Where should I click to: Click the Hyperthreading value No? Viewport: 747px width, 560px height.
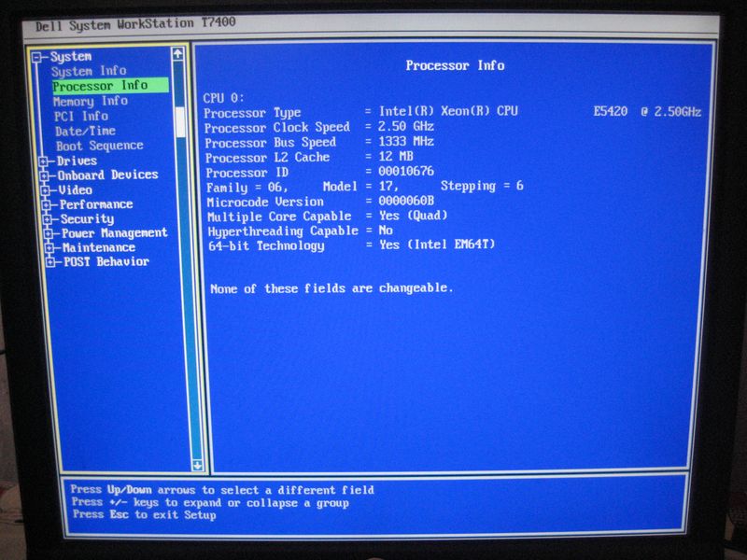click(386, 231)
